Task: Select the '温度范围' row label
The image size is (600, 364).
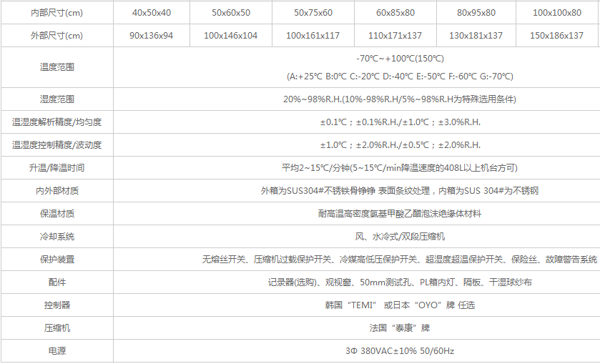Action: coord(57,67)
